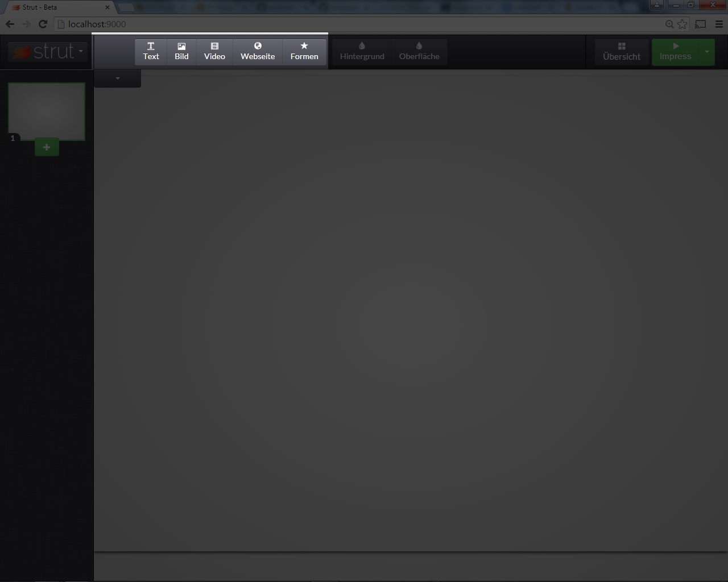The image size is (728, 582).
Task: Bookmark this page with star icon
Action: coord(682,24)
